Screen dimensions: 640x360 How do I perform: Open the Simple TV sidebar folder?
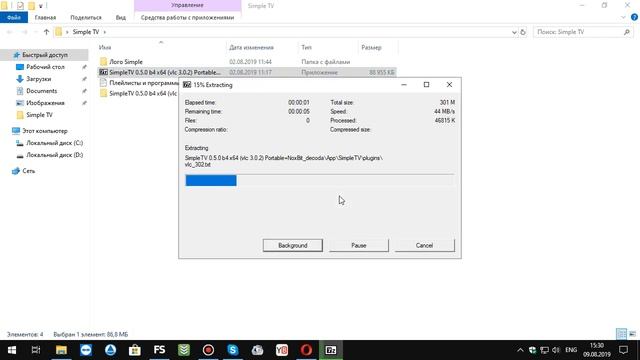(39, 115)
